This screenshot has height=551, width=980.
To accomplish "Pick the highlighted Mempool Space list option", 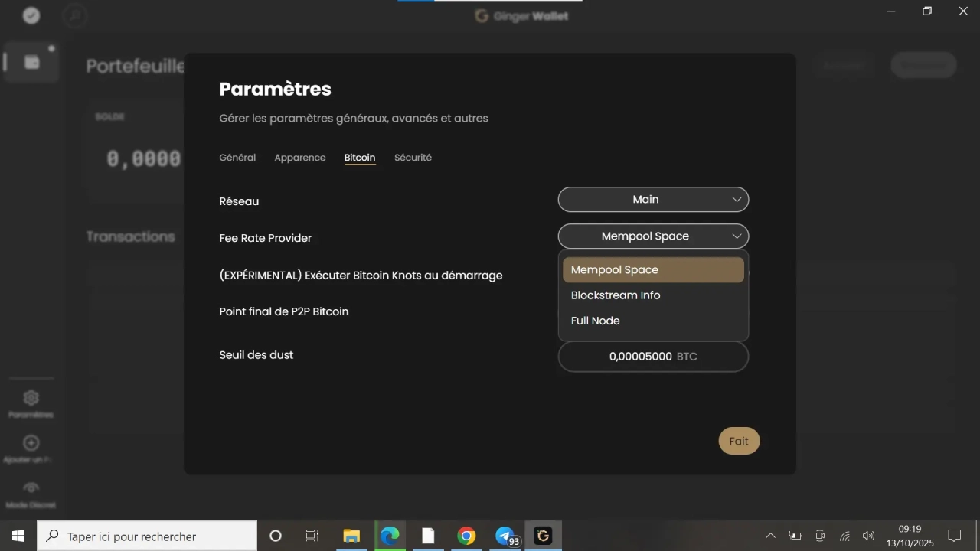I will (653, 269).
